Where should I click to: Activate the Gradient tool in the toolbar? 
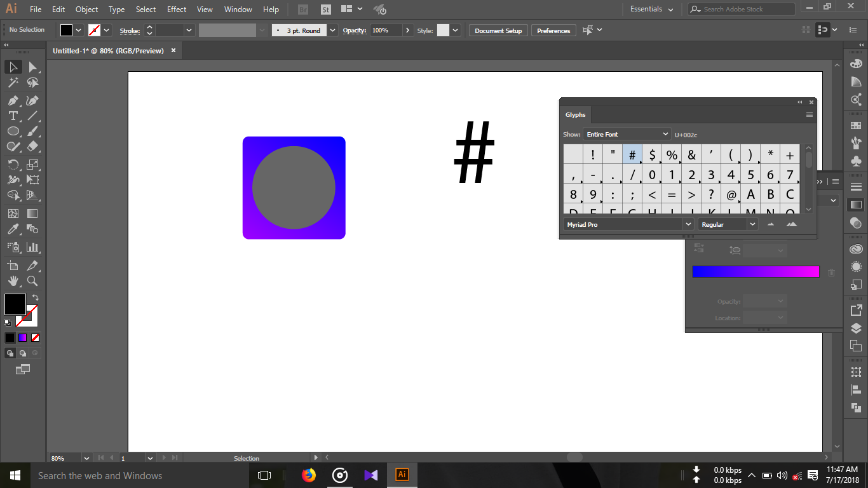tap(31, 212)
